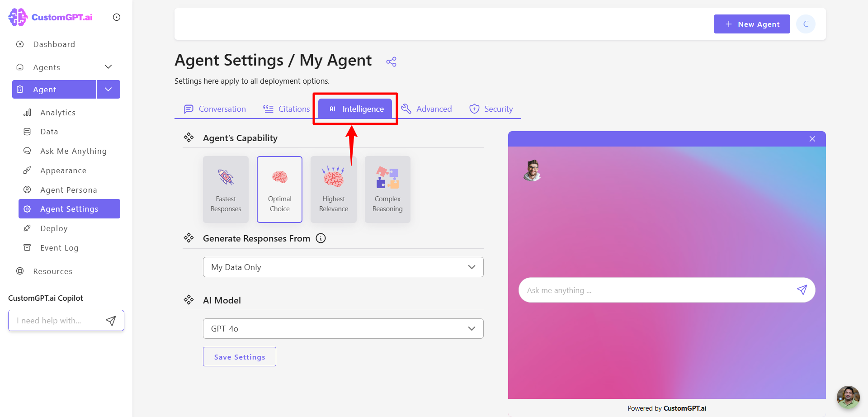The image size is (868, 417).
Task: Switch to the Advanced tab
Action: coord(426,109)
